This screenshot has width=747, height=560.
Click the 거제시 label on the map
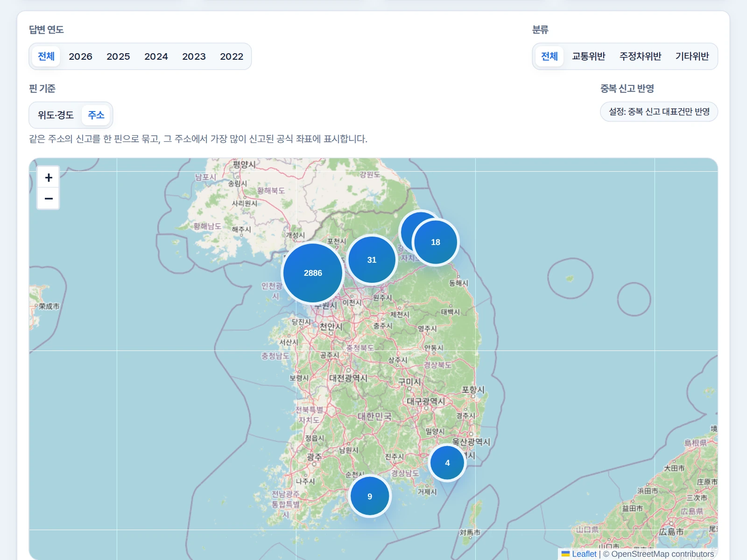click(x=427, y=491)
